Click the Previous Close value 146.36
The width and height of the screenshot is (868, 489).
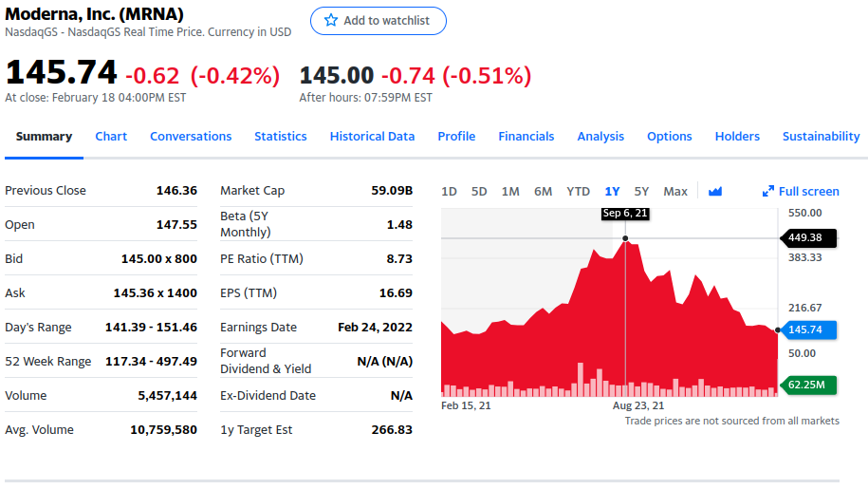click(x=176, y=191)
